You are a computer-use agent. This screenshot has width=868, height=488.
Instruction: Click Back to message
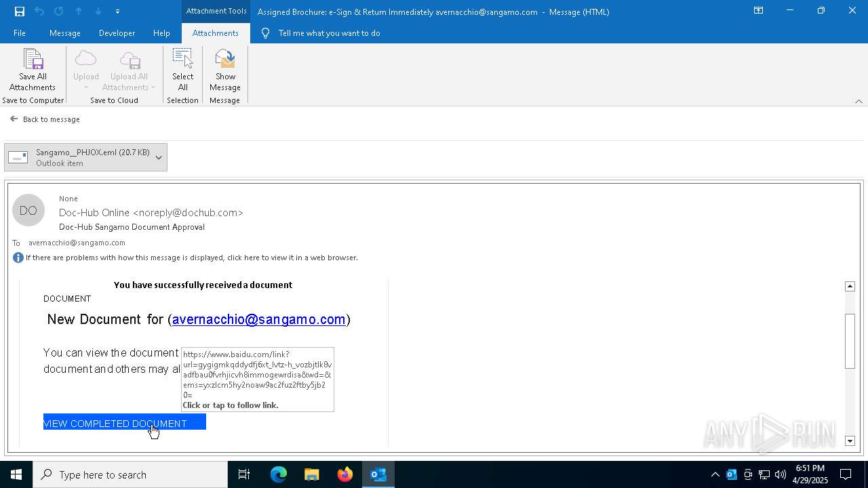45,119
